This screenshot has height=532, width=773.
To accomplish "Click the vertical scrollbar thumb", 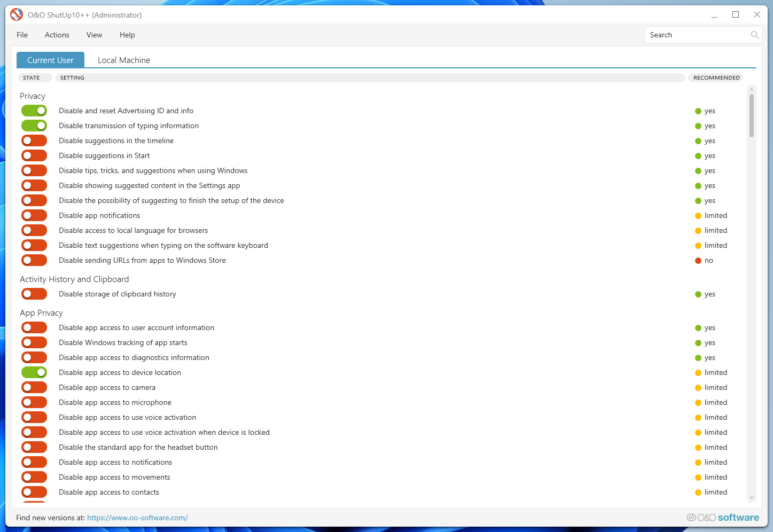I will (752, 116).
